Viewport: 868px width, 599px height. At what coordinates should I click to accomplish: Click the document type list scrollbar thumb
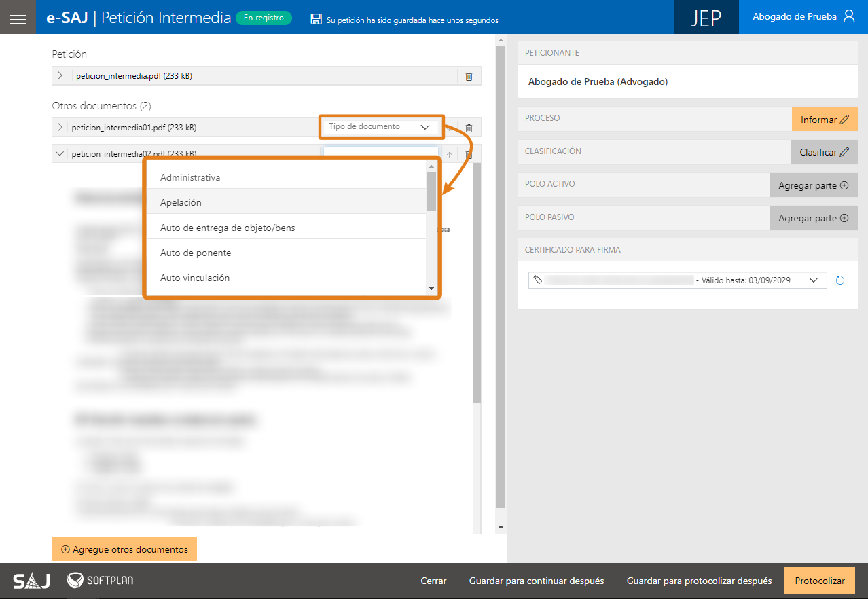(x=431, y=192)
